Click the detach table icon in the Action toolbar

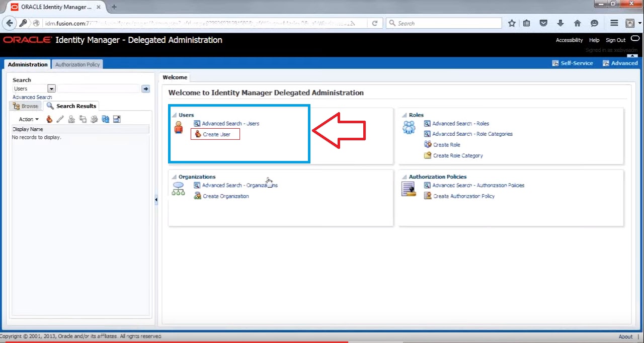[116, 119]
